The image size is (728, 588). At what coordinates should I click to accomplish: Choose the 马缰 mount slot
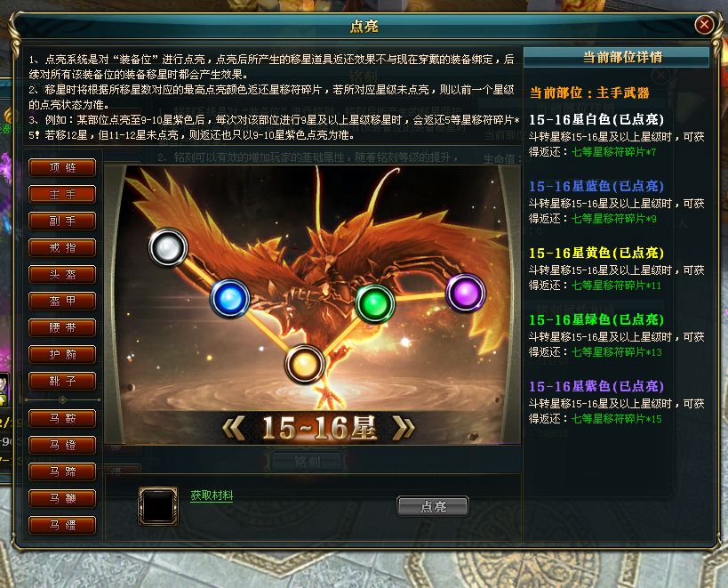62,526
